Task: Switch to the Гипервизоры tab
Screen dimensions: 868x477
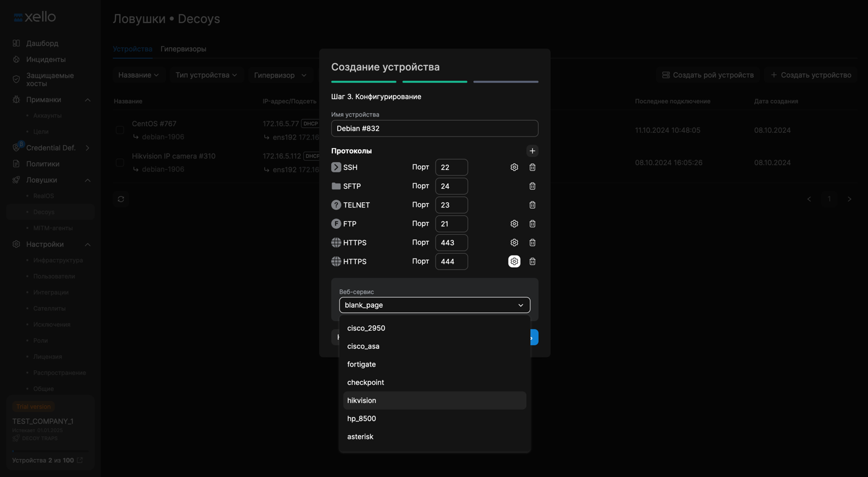Action: tap(183, 49)
